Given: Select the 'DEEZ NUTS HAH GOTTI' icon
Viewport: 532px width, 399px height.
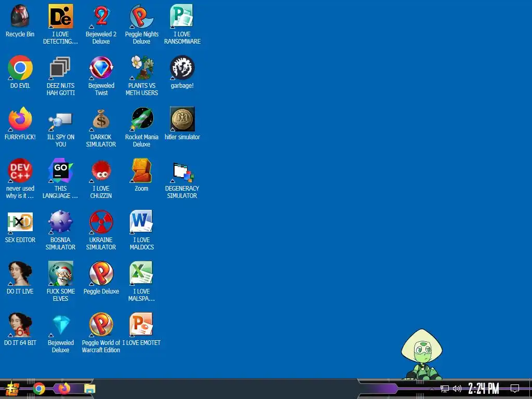Looking at the screenshot, I should point(61,68).
